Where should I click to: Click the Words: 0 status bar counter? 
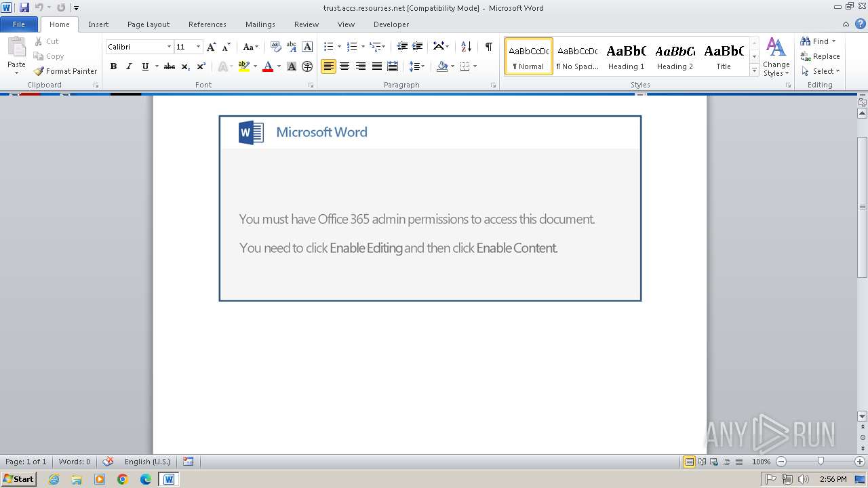[75, 462]
